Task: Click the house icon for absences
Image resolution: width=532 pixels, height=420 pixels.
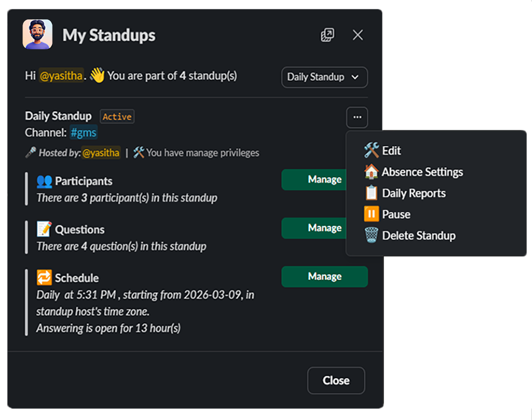Action: [x=371, y=172]
